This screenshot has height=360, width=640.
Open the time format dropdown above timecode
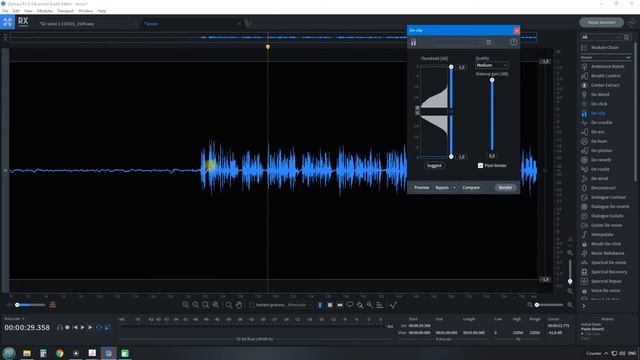coord(14,318)
